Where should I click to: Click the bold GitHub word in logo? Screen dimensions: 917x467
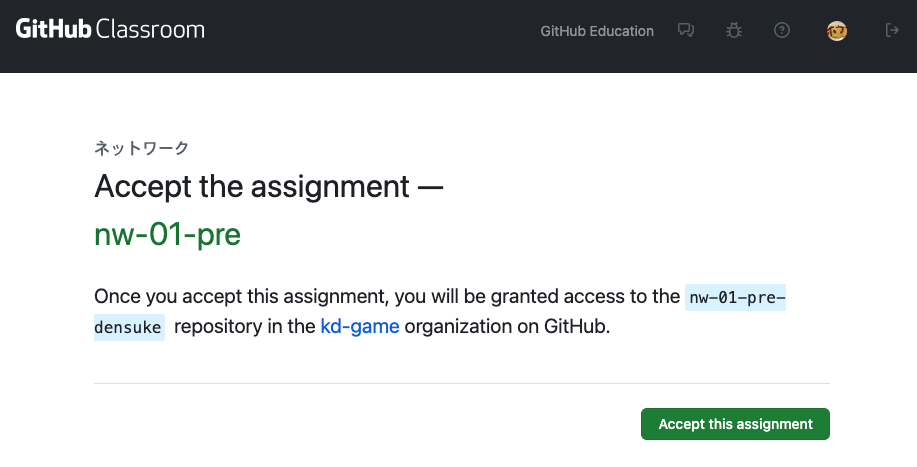coord(53,29)
